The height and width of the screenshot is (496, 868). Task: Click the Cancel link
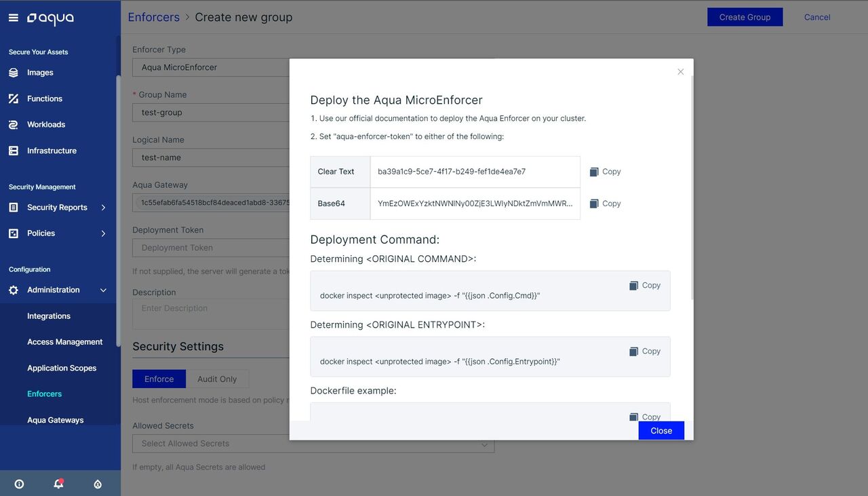point(817,17)
